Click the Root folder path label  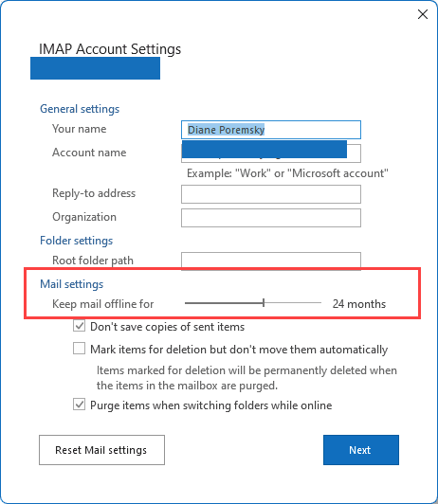(x=93, y=261)
